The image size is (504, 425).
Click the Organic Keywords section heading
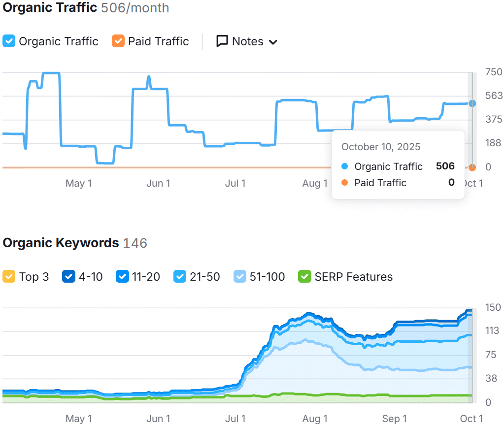coord(61,243)
